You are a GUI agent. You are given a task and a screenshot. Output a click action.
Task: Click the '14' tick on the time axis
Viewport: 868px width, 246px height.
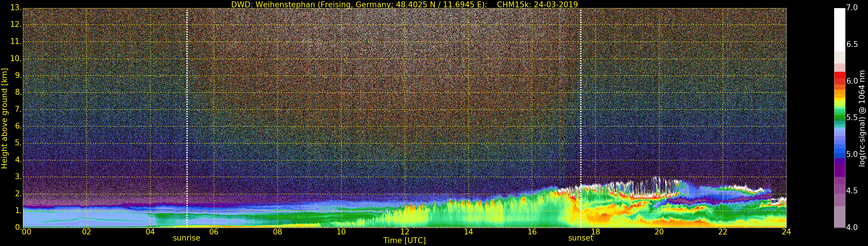coord(468,232)
